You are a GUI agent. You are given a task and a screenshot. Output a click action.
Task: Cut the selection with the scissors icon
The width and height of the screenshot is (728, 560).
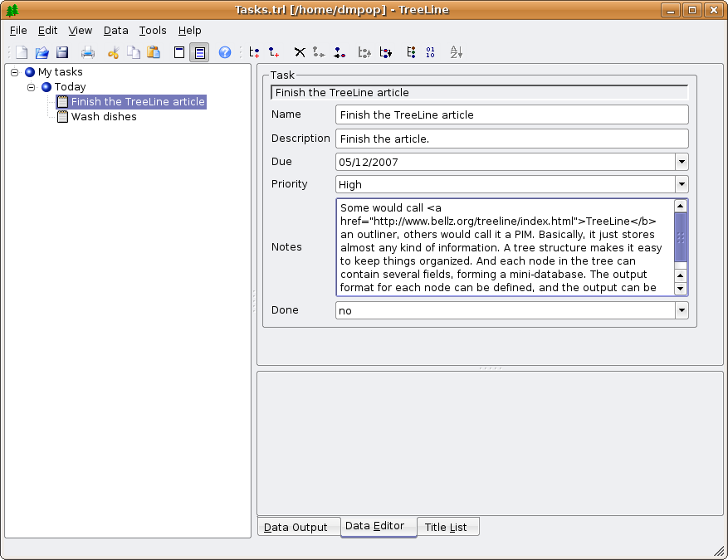tap(113, 52)
